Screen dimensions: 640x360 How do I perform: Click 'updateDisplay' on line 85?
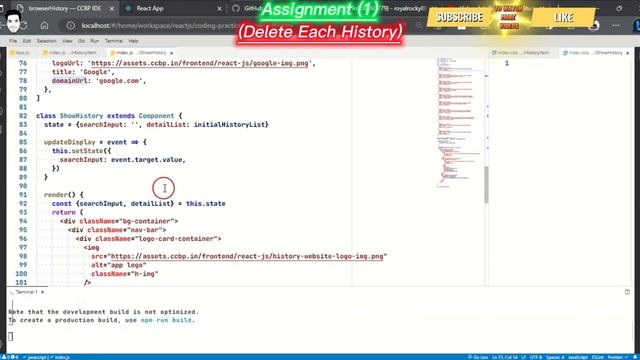(x=69, y=142)
